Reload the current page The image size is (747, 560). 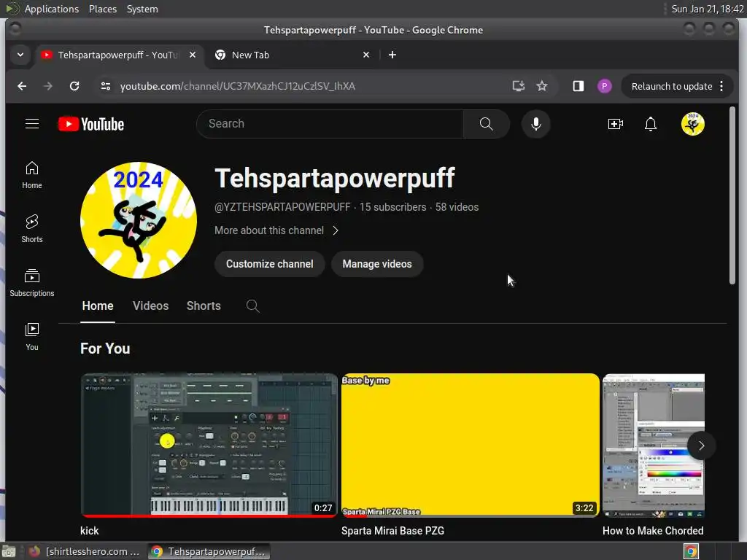pos(74,86)
